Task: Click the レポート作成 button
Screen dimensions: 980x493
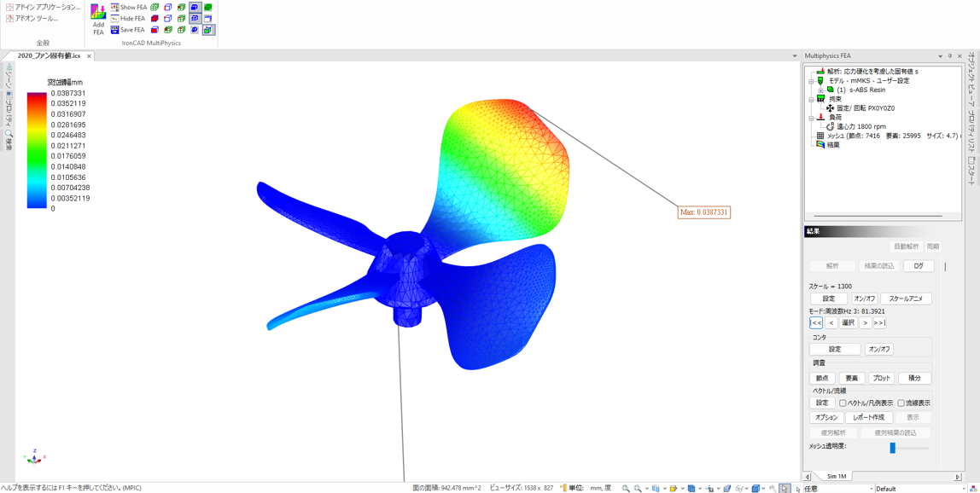Action: (x=868, y=417)
